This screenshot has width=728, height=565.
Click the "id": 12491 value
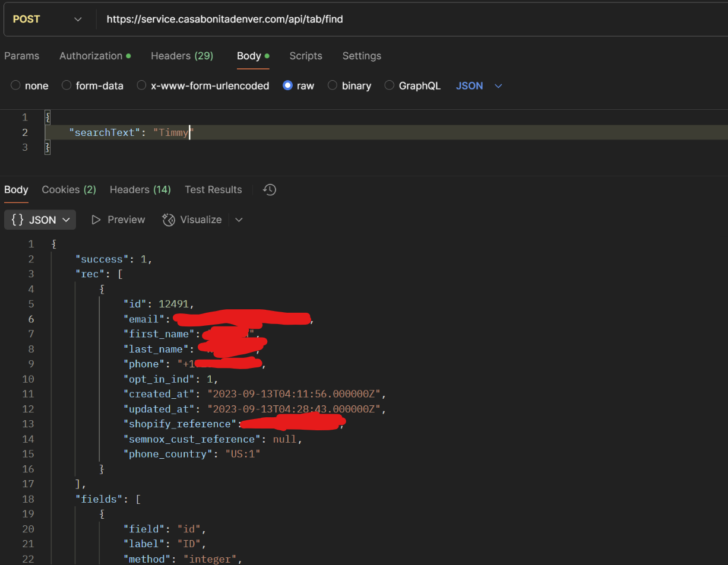pos(173,304)
